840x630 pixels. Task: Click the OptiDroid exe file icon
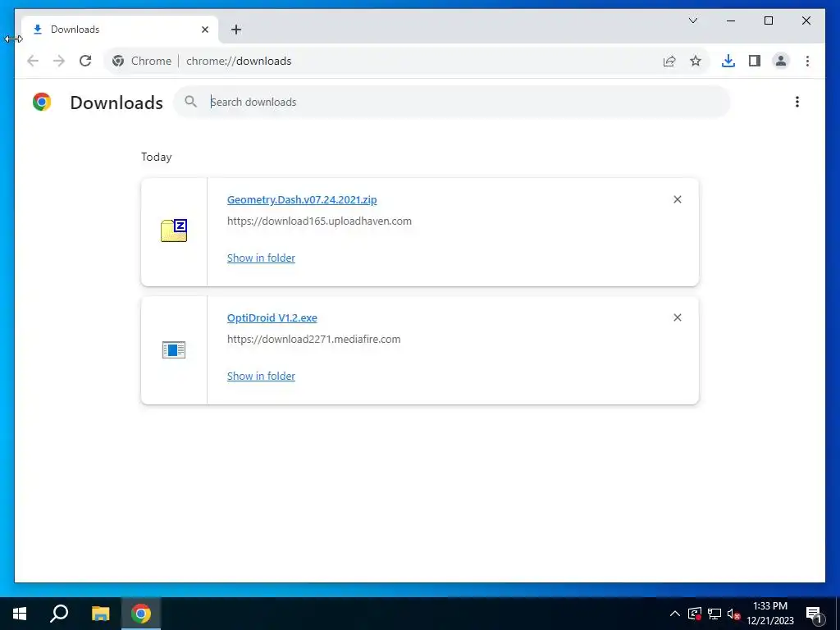pos(174,349)
